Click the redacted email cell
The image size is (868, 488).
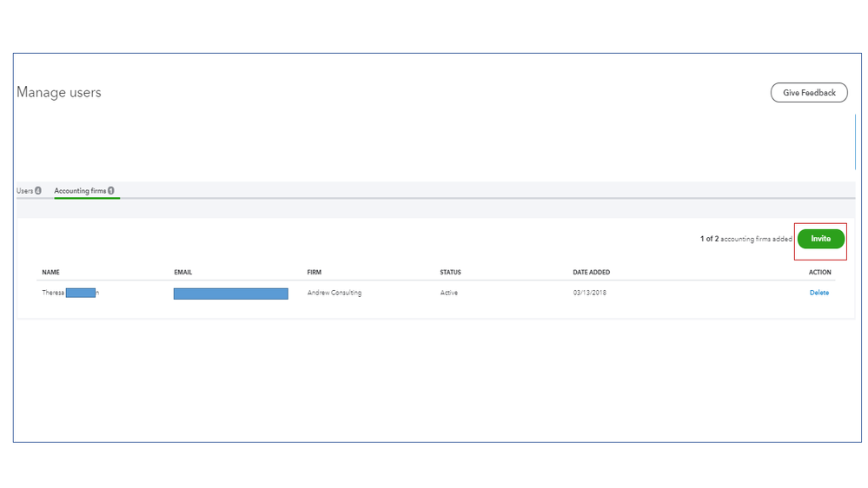230,293
